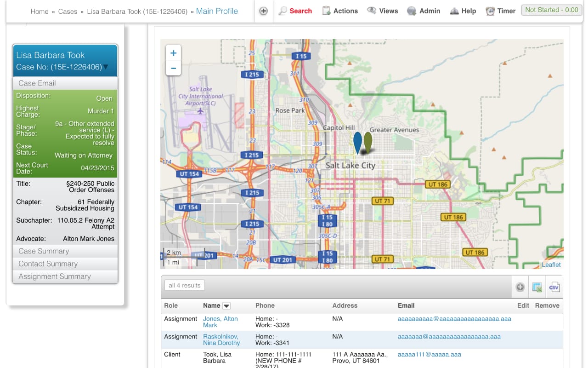The image size is (588, 368).
Task: Export results as CSV icon
Action: click(554, 287)
